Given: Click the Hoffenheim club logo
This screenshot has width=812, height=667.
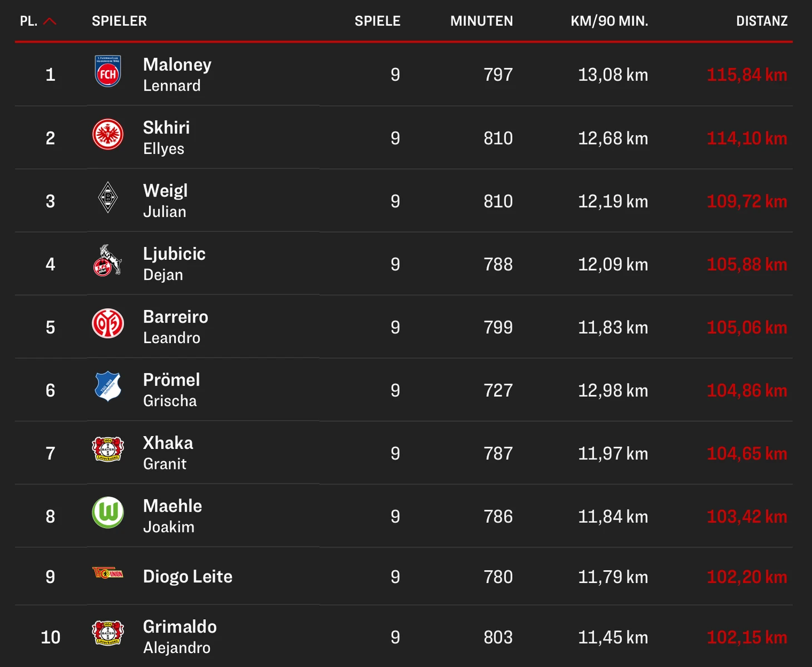Looking at the screenshot, I should (108, 387).
